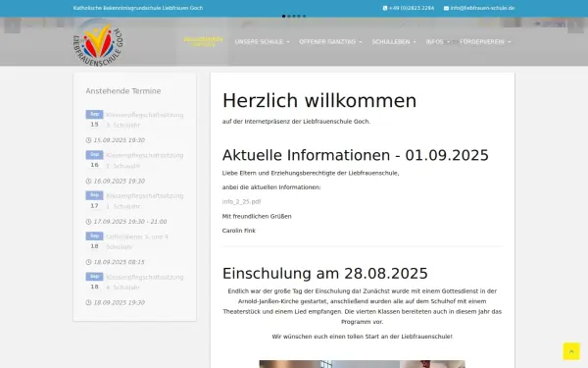Click the date text 18.09.2025 19:30

coord(119,302)
